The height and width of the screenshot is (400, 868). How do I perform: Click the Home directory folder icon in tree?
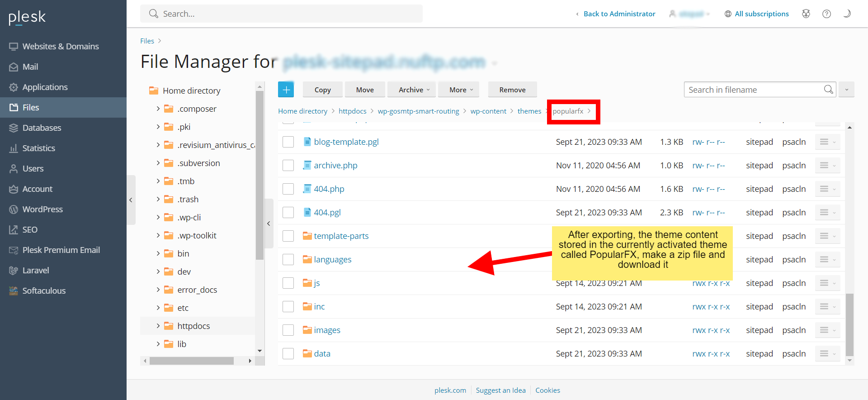click(x=154, y=90)
